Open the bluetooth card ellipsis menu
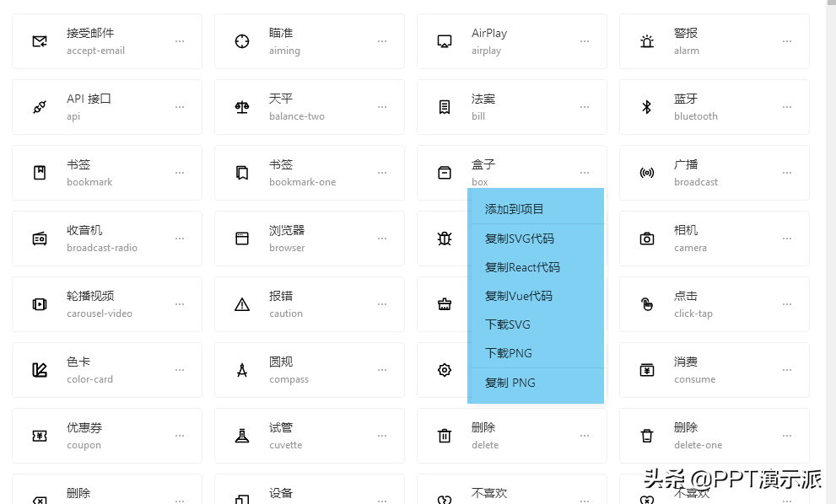This screenshot has height=504, width=836. pyautogui.click(x=787, y=107)
